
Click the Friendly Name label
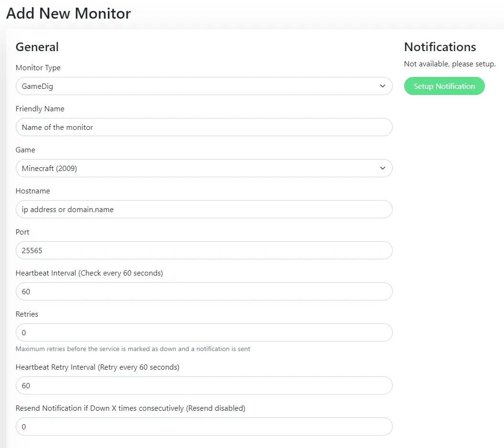40,109
